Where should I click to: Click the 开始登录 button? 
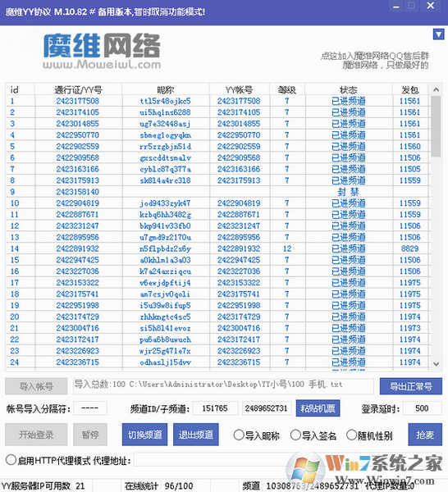coord(36,435)
